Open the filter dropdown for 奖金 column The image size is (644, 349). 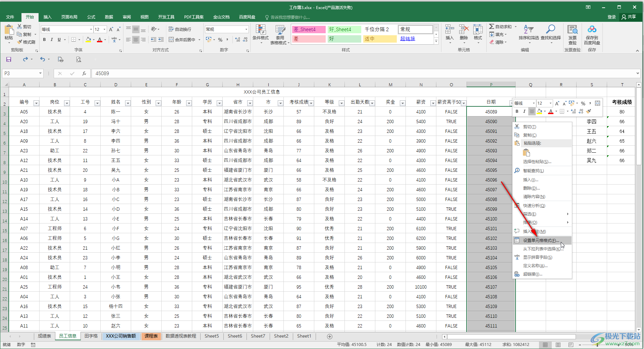coord(402,103)
